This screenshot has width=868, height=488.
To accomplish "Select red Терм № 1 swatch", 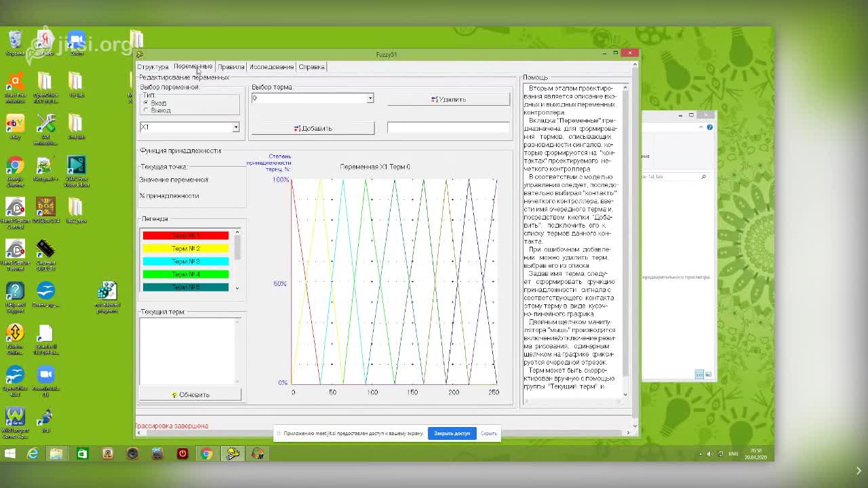I will [x=186, y=236].
